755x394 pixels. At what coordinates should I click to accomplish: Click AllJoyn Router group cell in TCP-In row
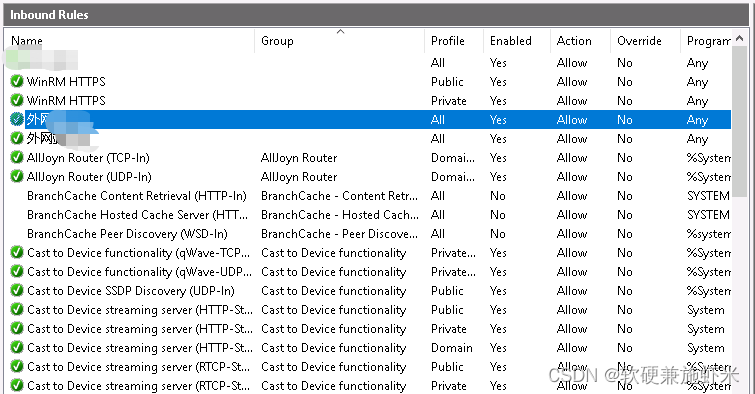pos(299,158)
